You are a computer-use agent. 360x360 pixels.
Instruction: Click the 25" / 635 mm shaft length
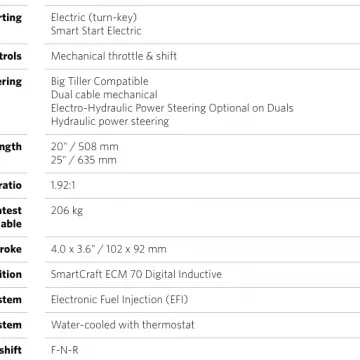tap(84, 160)
